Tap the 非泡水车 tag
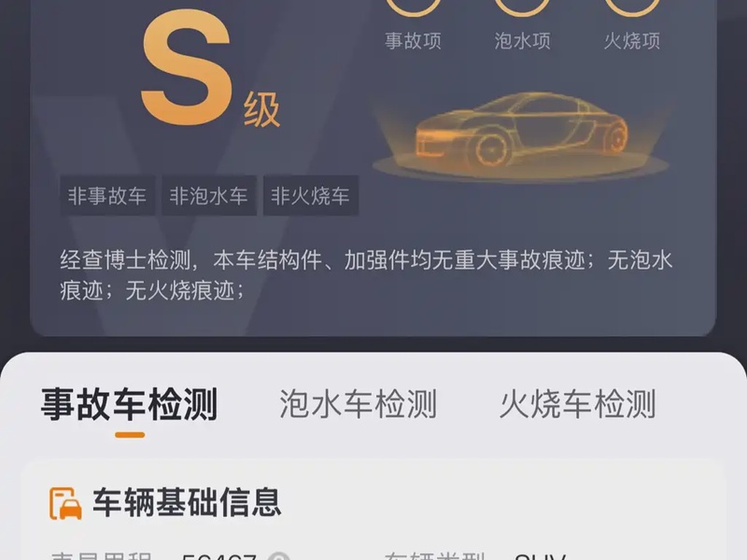 point(208,196)
